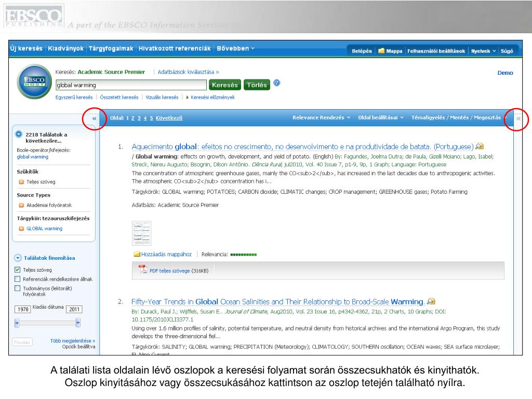Open the Oldal beállításai dropdown
532x399 pixels.
click(x=381, y=117)
